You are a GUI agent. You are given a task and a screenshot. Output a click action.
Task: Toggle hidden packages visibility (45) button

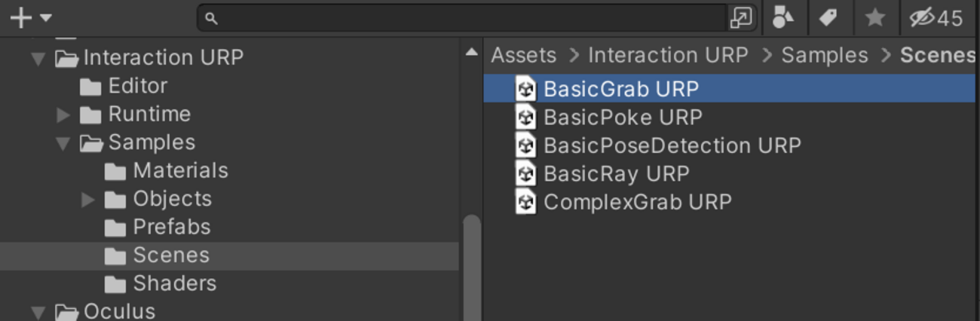(x=936, y=17)
